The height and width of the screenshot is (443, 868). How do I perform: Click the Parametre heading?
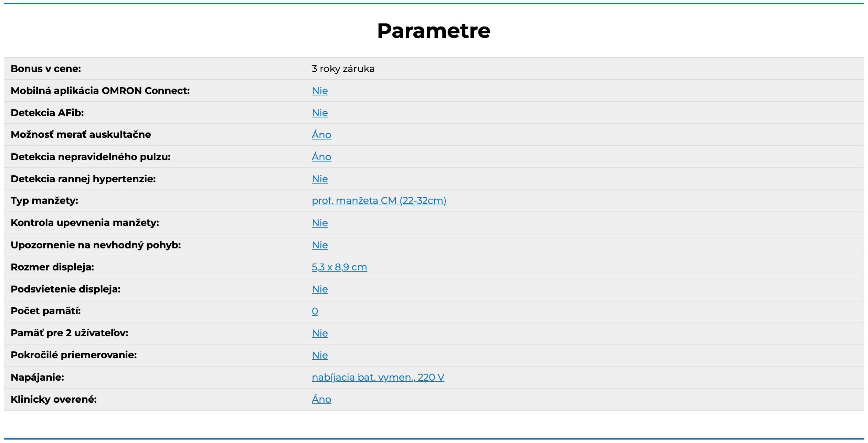coord(434,31)
